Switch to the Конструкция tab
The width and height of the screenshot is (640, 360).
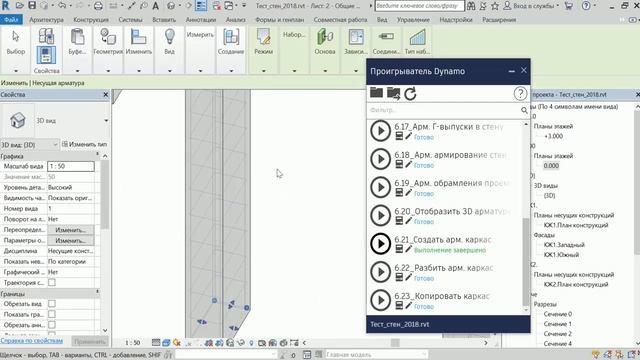[x=91, y=20]
